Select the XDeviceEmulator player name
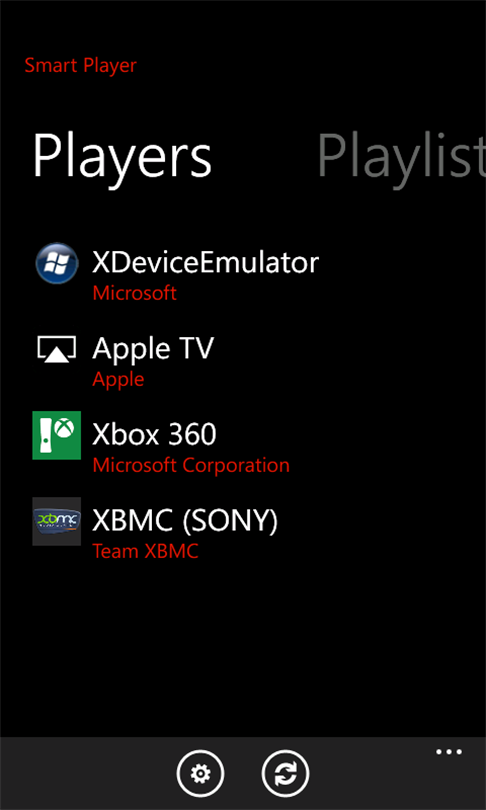The height and width of the screenshot is (810, 486). (x=206, y=262)
